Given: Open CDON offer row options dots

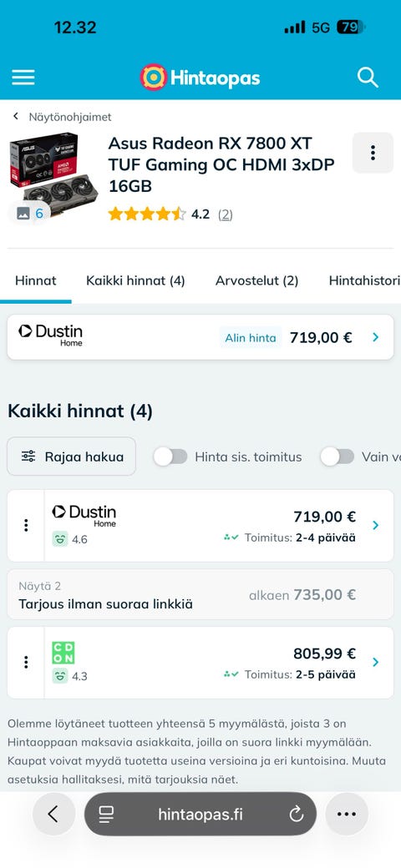Looking at the screenshot, I should [25, 662].
